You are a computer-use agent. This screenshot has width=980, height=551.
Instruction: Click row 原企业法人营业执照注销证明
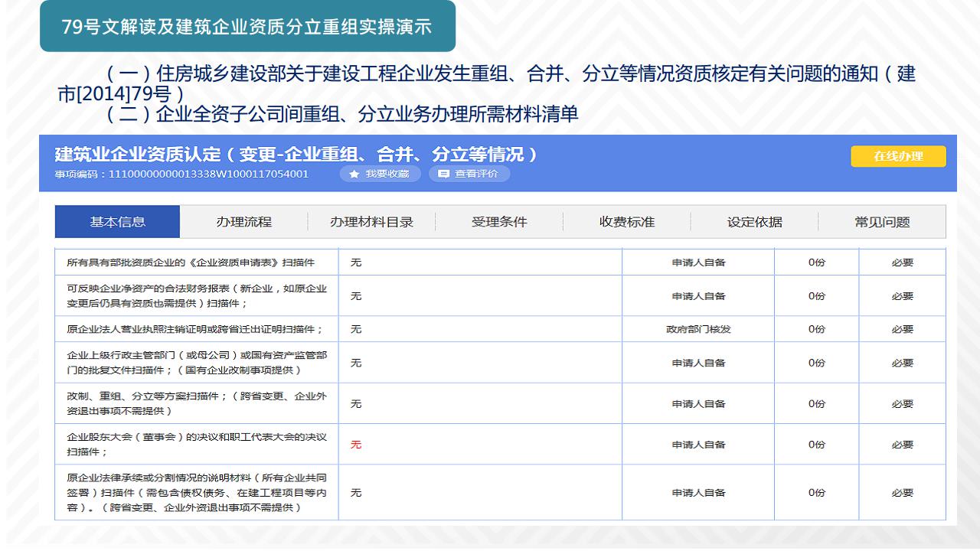click(x=500, y=329)
